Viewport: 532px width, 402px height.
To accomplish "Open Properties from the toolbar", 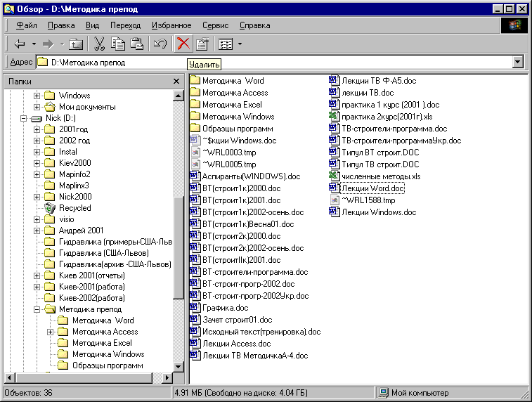I will (202, 44).
